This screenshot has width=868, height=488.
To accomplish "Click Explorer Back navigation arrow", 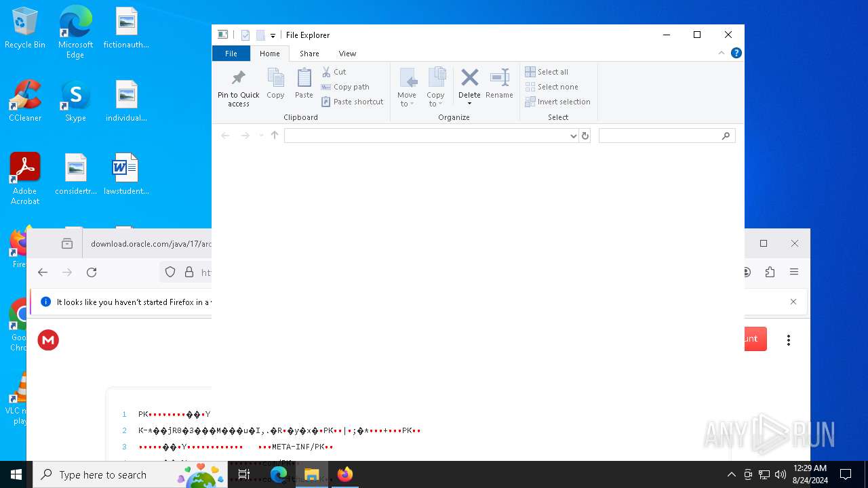I will click(225, 136).
